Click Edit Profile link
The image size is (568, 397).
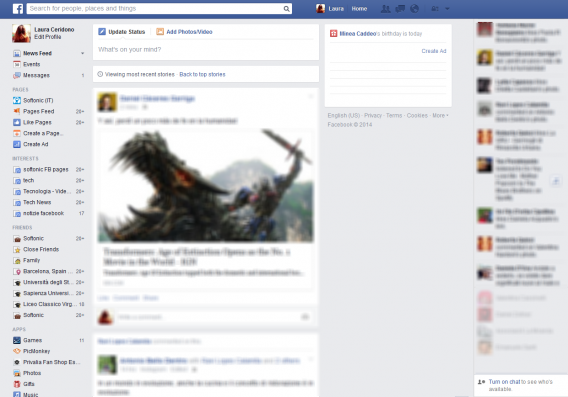pos(47,37)
